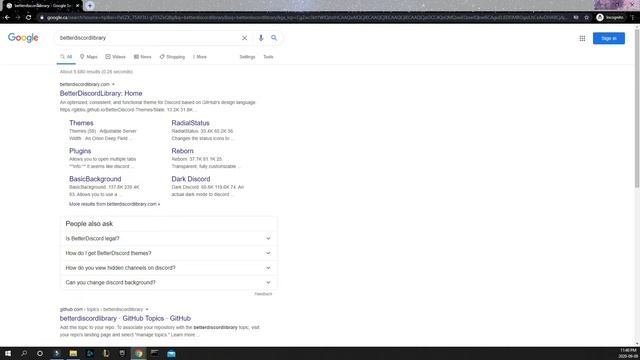The image size is (640, 360).
Task: Switch to the Shopping tab
Action: pyautogui.click(x=172, y=57)
